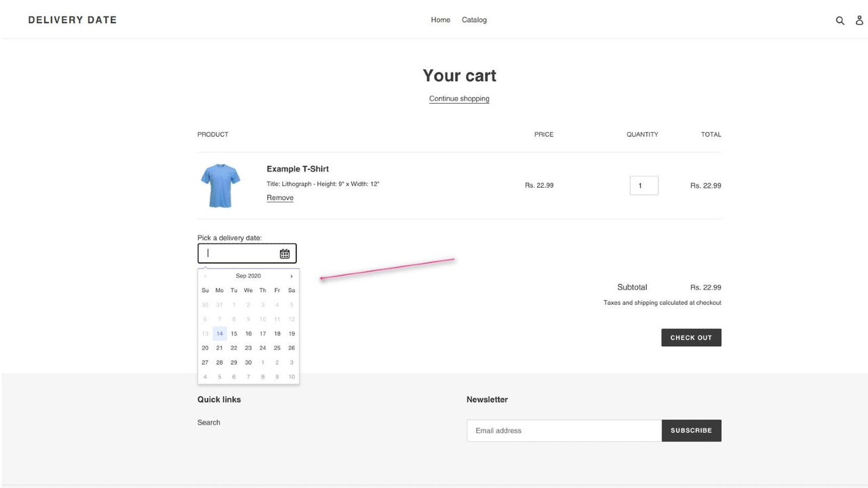Screen dimensions: 868x488
Task: Follow the Continue shopping link
Action: point(459,98)
